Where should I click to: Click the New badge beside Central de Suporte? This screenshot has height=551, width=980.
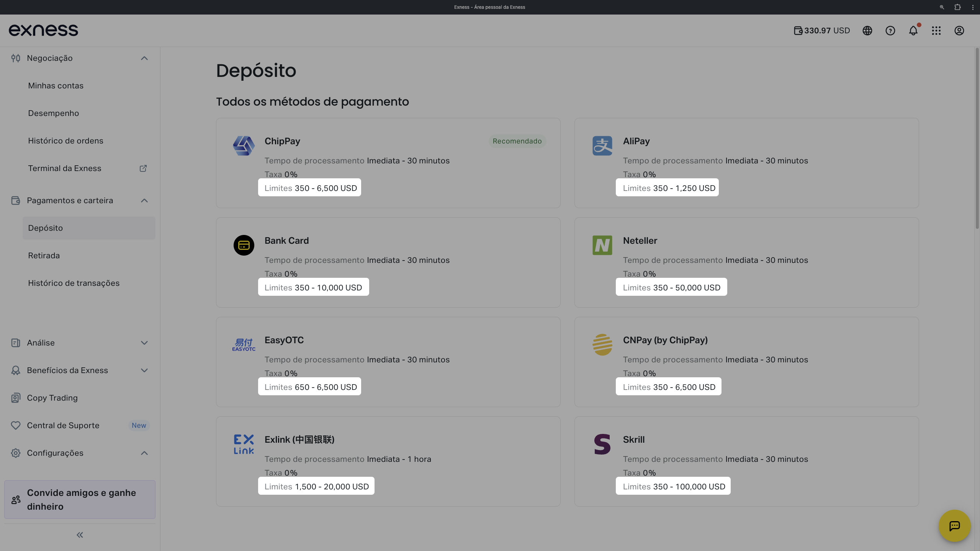pos(139,425)
